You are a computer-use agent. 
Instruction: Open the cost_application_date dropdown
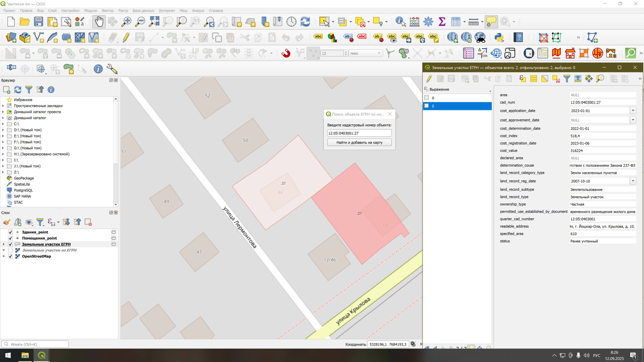633,110
